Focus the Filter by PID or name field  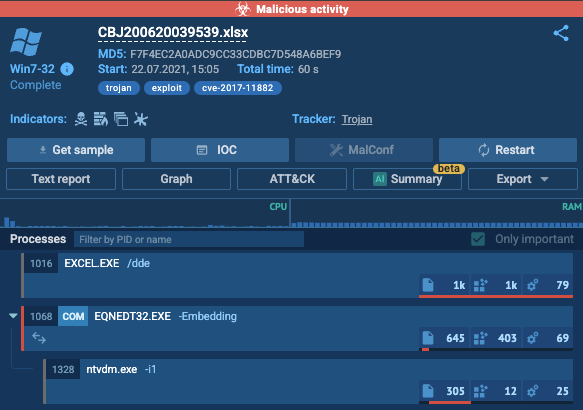point(189,239)
